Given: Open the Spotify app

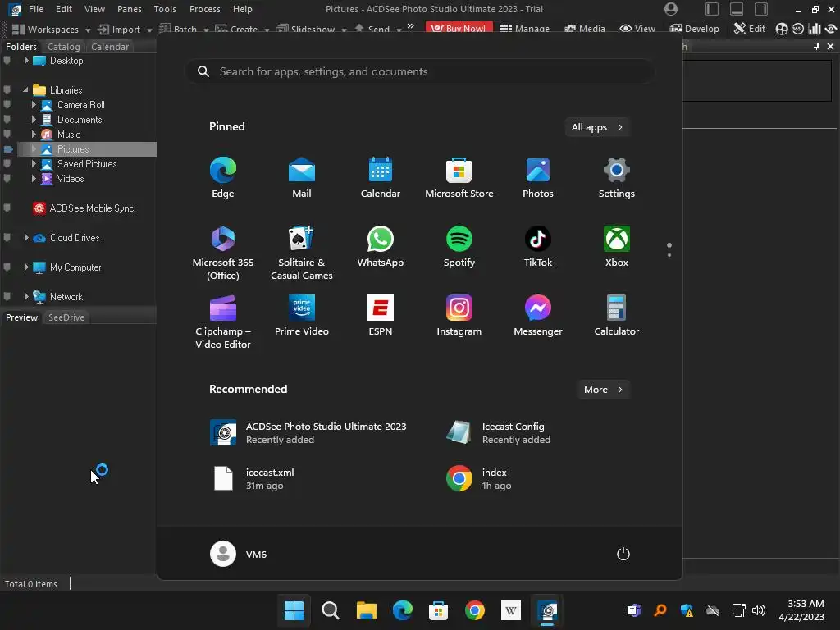Looking at the screenshot, I should [459, 247].
